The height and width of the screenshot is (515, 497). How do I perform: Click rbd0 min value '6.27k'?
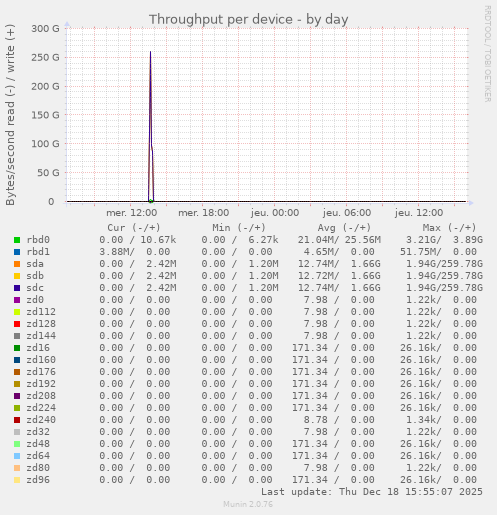pos(263,240)
